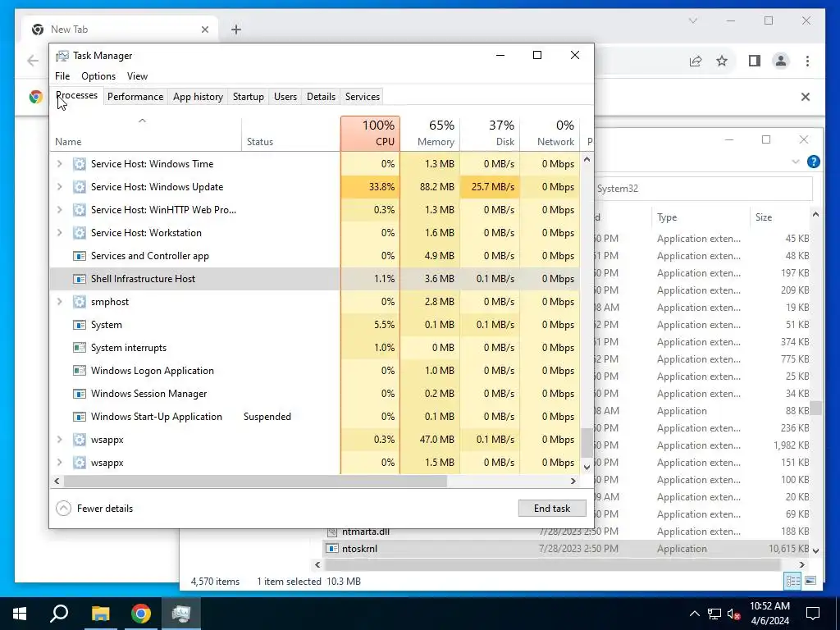
Task: Open the View menu in Task Manager
Action: tap(137, 76)
